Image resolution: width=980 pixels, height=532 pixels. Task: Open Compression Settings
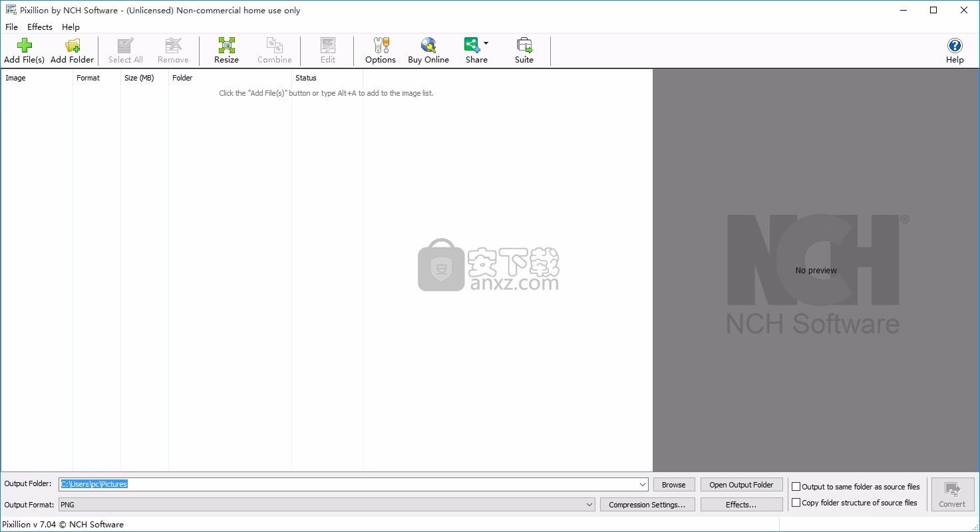(x=647, y=505)
